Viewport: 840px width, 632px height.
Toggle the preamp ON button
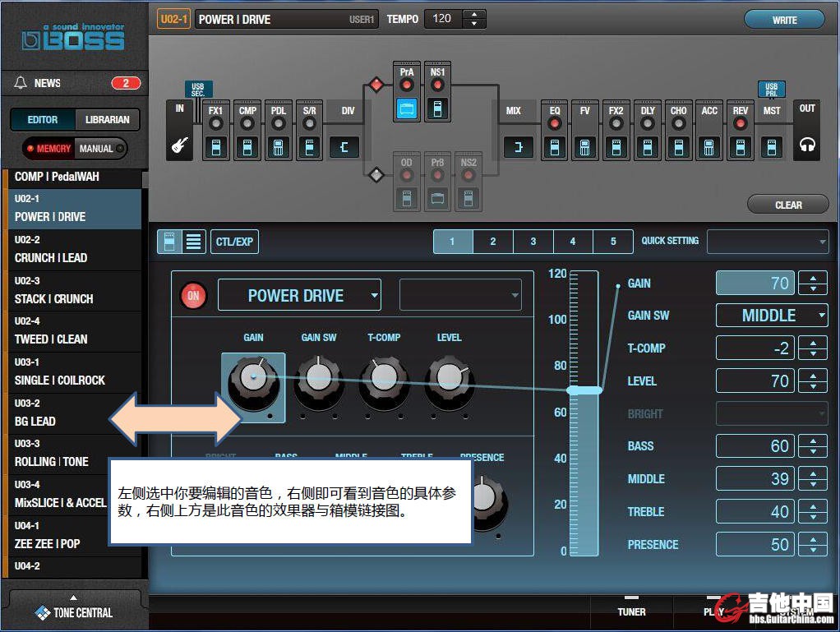(x=193, y=295)
